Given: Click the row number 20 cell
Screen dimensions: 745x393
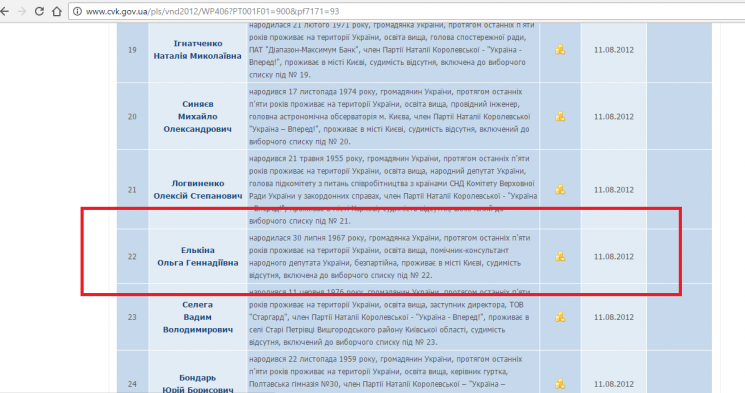Looking at the screenshot, I should (x=132, y=116).
